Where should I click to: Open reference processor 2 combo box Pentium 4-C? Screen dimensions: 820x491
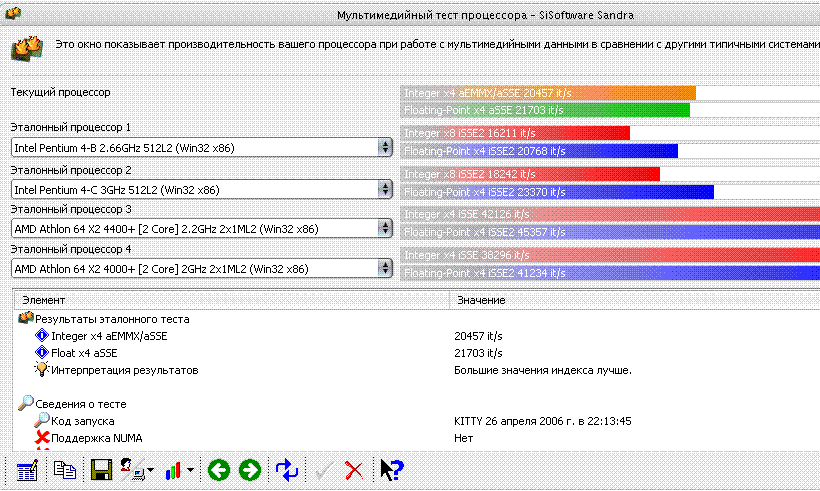201,190
